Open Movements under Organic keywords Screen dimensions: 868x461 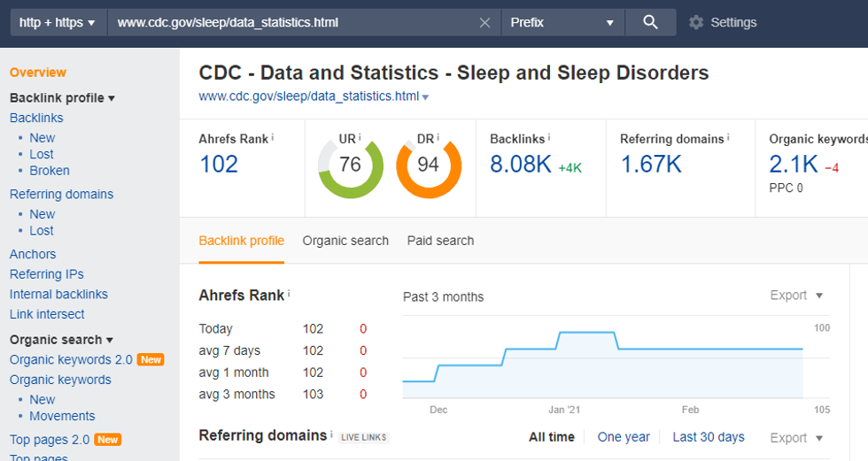point(62,416)
